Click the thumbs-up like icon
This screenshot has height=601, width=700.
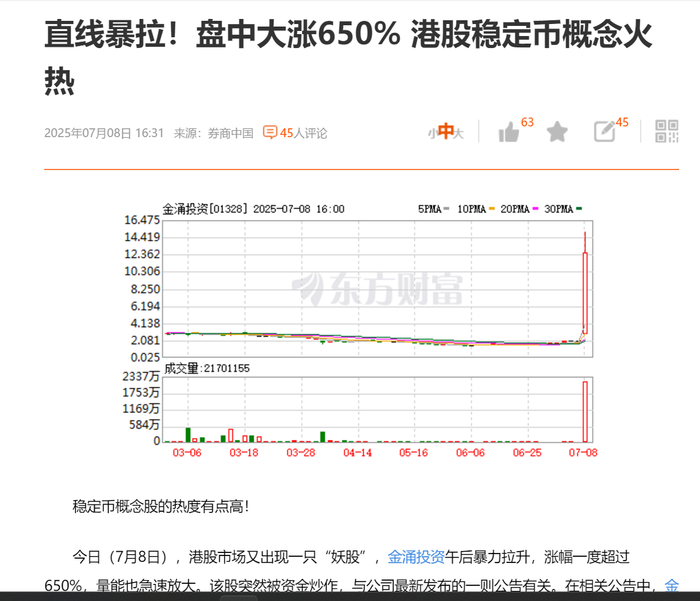509,131
